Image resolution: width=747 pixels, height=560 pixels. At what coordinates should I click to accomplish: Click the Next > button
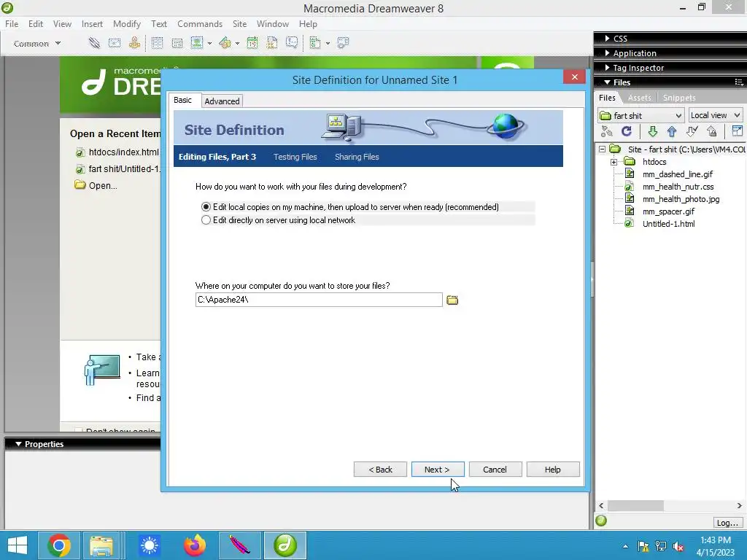click(x=438, y=470)
